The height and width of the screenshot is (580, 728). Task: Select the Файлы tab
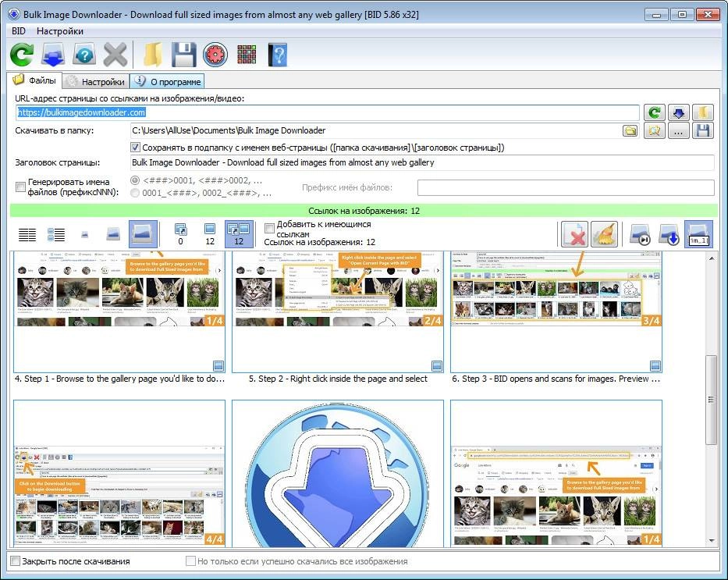(35, 80)
